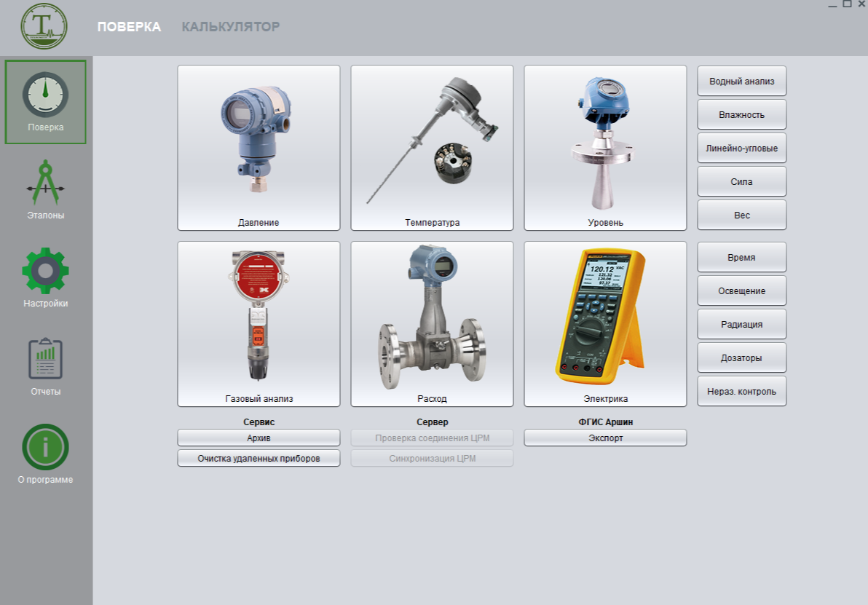Open Отчеты clipboard chart icon
This screenshot has height=605, width=868.
tap(45, 360)
